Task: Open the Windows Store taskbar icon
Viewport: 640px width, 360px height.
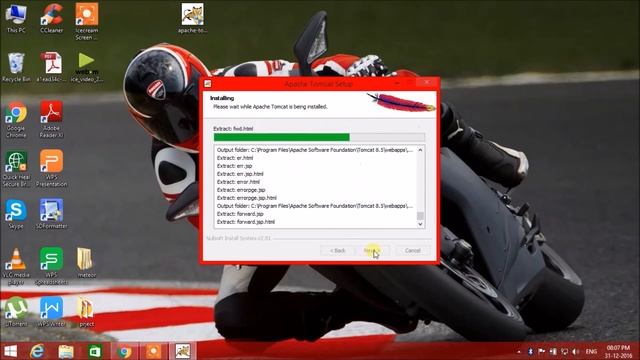Action: [95, 351]
